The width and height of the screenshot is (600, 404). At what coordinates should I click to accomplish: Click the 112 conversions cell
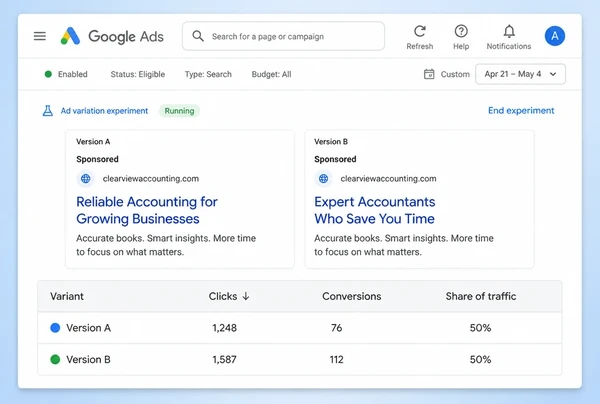pyautogui.click(x=336, y=360)
